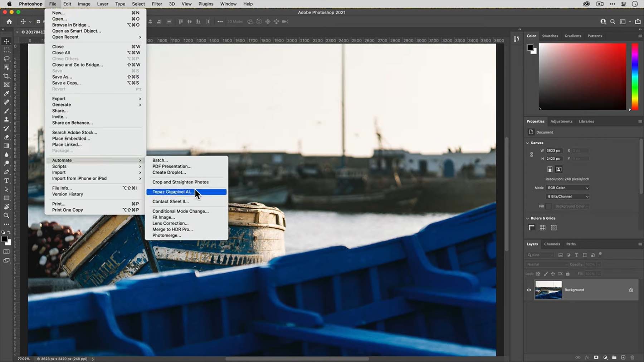
Task: Select the Crop tool
Action: click(6, 76)
